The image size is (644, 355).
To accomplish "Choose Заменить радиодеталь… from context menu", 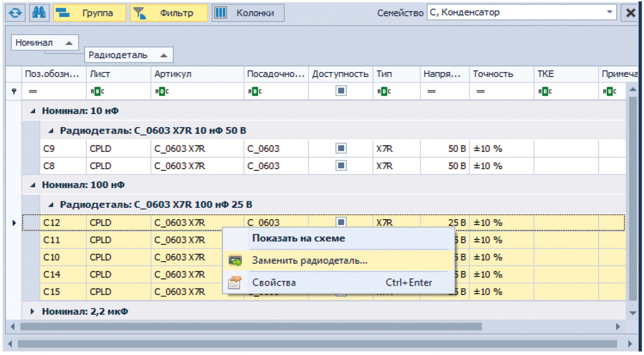I will pyautogui.click(x=339, y=261).
